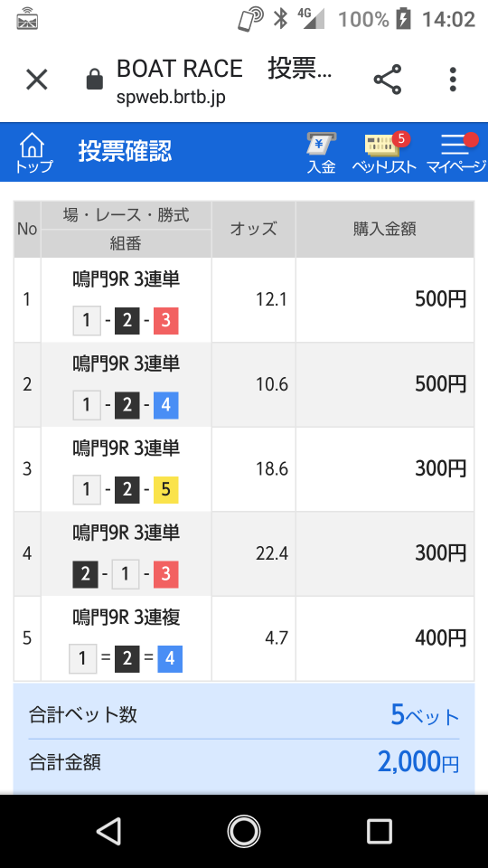The image size is (488, 868).
Task: Tap the 22.4 odds in row 4
Action: [x=272, y=553]
